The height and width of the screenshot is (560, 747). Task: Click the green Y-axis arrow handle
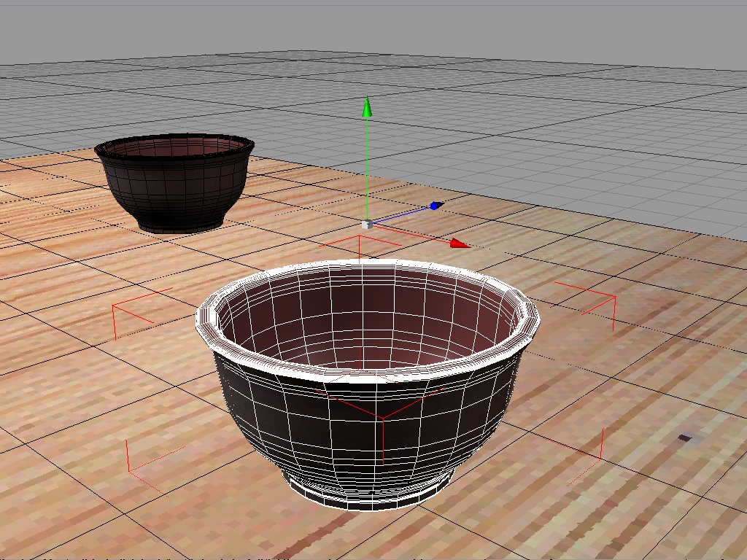(x=367, y=107)
